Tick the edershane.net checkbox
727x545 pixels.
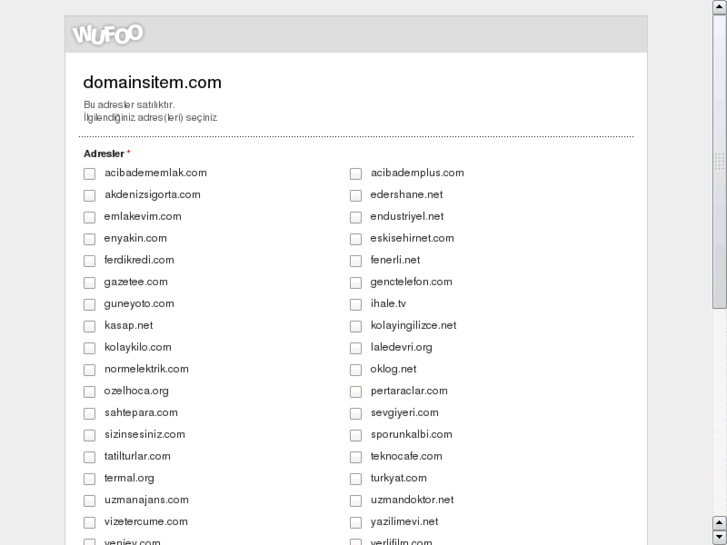point(356,196)
